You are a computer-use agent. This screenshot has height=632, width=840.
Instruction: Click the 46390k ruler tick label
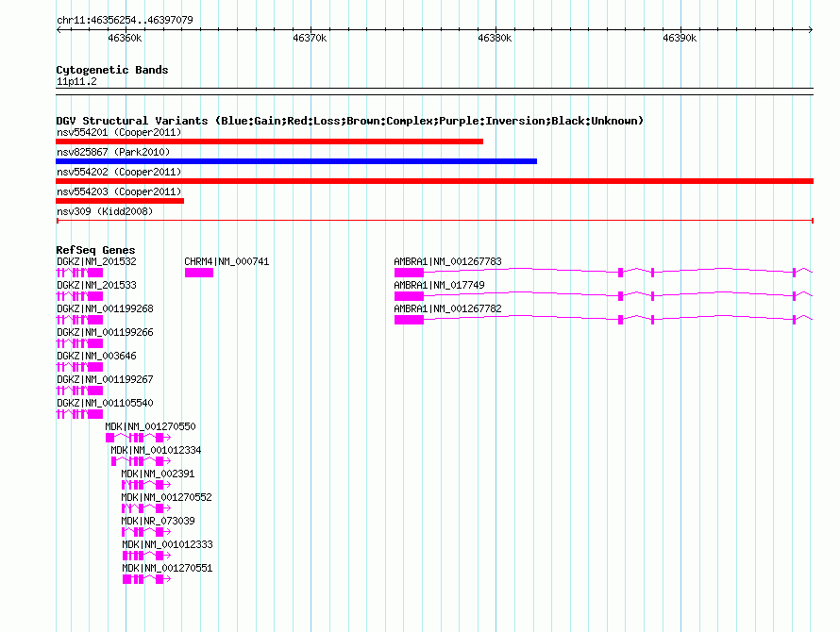click(680, 38)
